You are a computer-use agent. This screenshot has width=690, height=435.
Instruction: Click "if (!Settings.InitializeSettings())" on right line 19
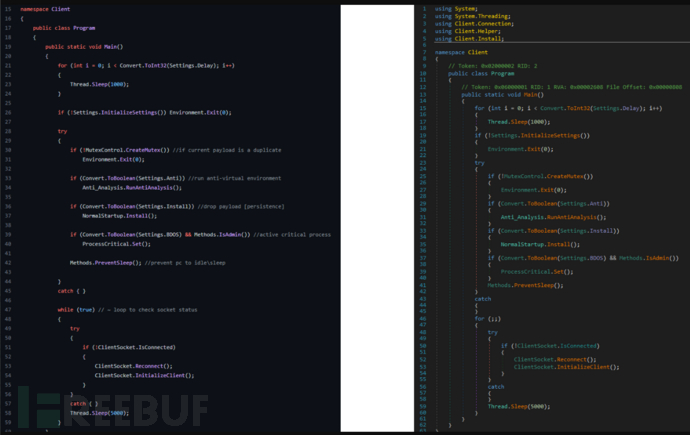532,135
